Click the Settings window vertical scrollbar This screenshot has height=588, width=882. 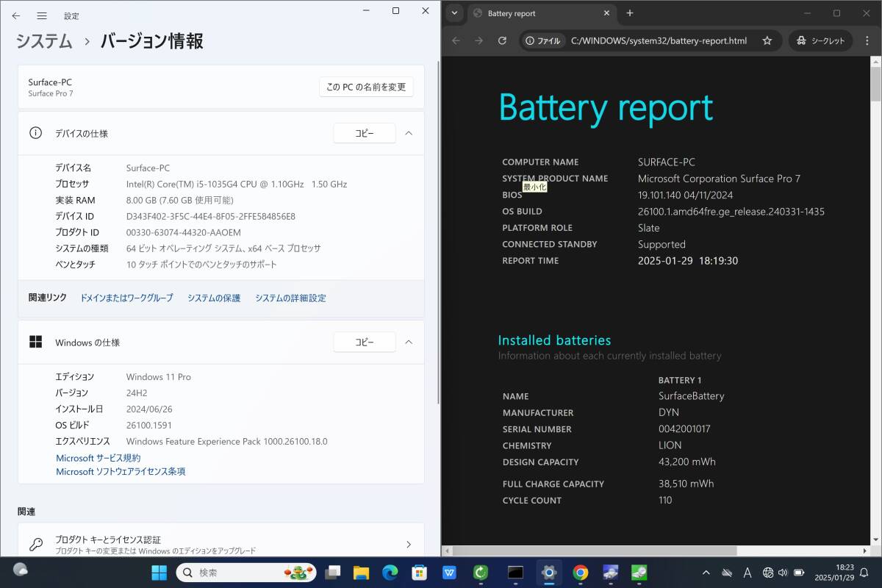pyautogui.click(x=438, y=232)
